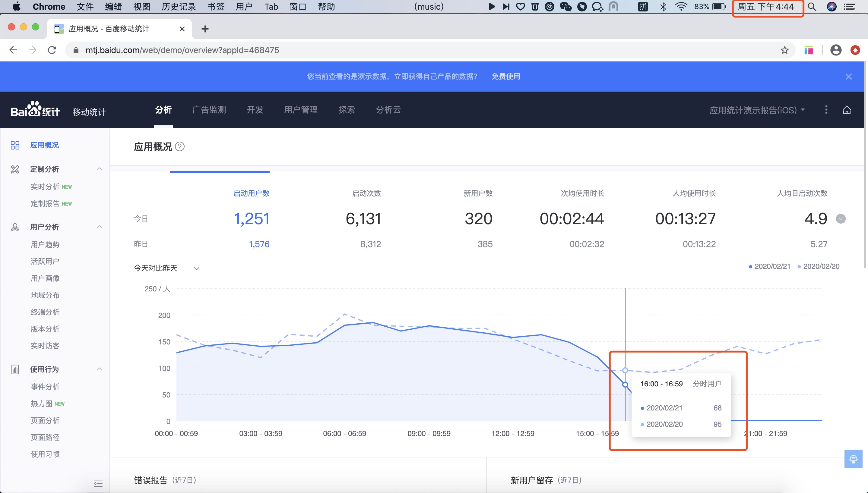Collapse the 定制分析 sidebar section
The height and width of the screenshot is (493, 868).
point(99,169)
